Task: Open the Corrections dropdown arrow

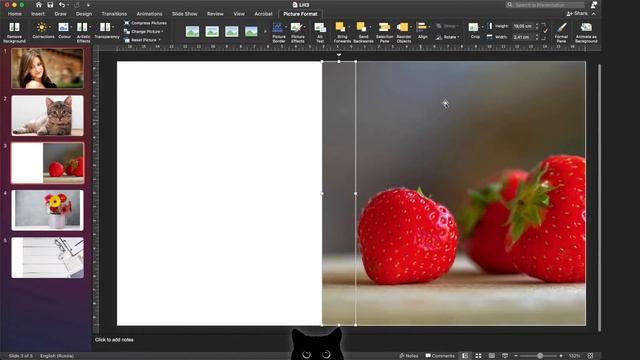Action: pos(49,27)
